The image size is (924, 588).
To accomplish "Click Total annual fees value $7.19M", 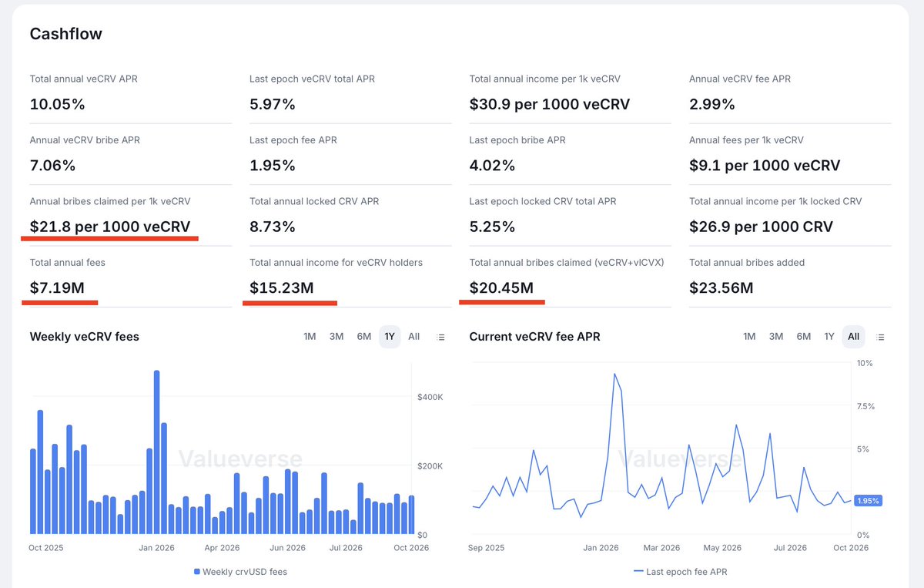I will [57, 288].
